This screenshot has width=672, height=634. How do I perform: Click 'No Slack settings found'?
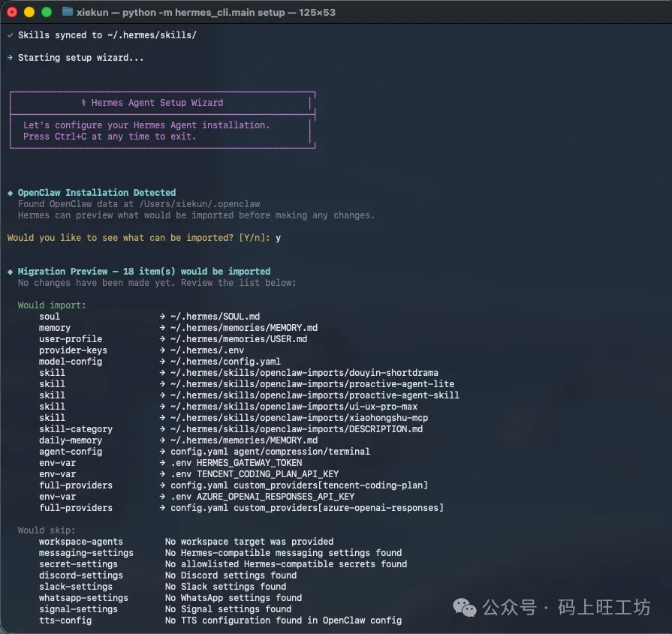click(x=226, y=587)
